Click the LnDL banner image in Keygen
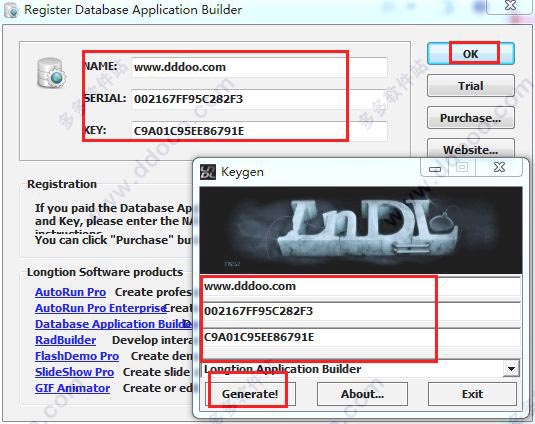Image resolution: width=535 pixels, height=424 pixels. [x=361, y=230]
